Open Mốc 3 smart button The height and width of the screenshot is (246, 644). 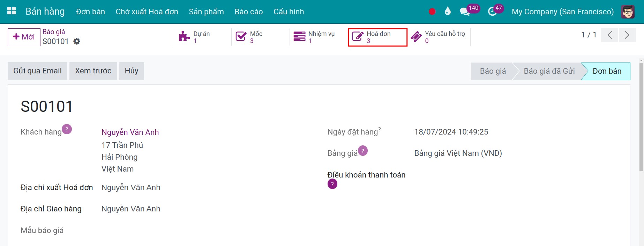tap(260, 37)
